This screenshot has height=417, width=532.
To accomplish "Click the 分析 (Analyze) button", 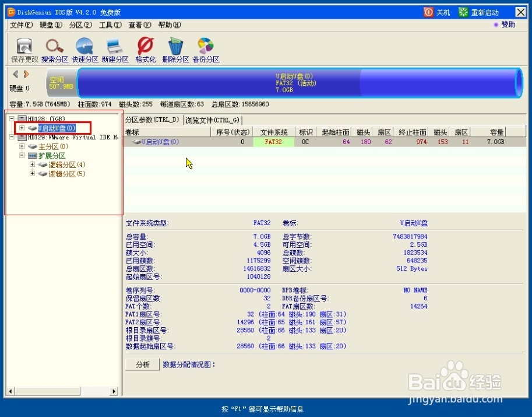I will point(143,365).
